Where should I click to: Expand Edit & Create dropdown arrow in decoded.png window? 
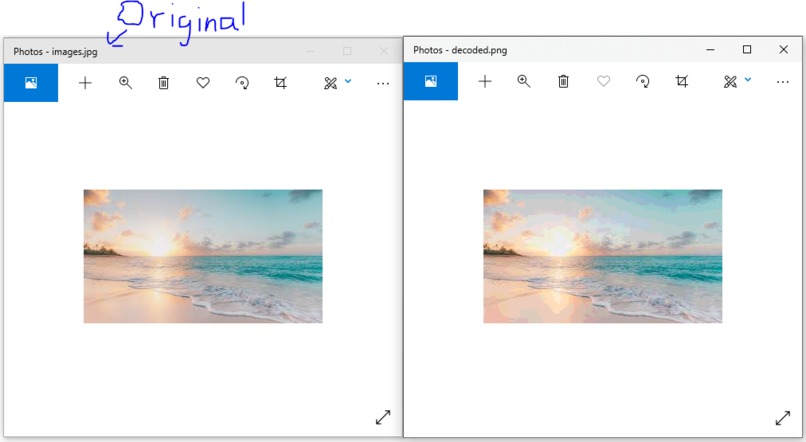click(x=748, y=80)
